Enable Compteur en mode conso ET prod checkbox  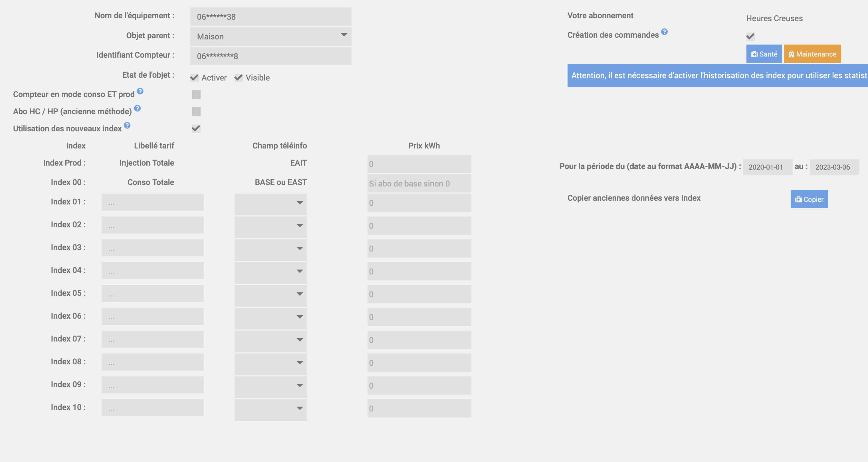196,95
